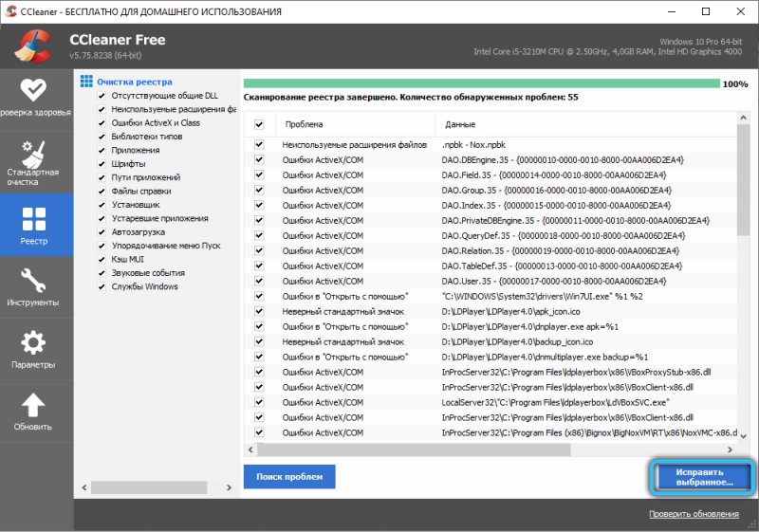The width and height of the screenshot is (759, 532).
Task: Click the results horizontal scroll-left arrow
Action: 250,449
